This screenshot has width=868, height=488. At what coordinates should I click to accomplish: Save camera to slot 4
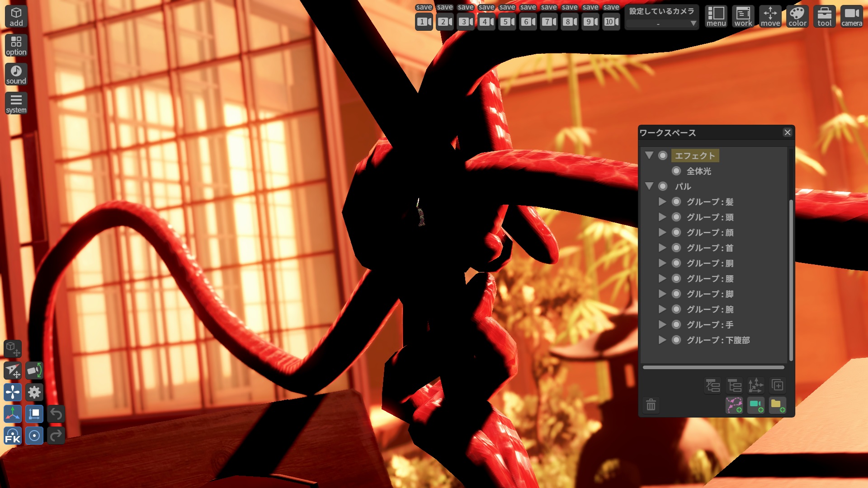[486, 7]
